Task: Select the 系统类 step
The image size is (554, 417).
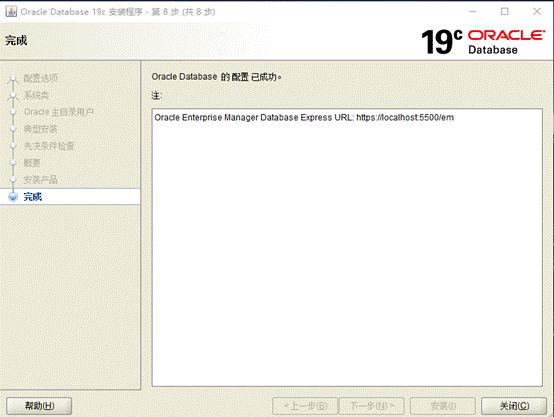Action: coord(36,95)
